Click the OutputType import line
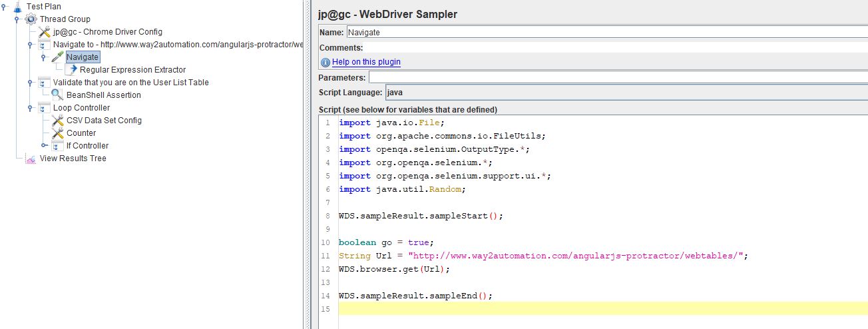This screenshot has height=329, width=868. tap(434, 149)
